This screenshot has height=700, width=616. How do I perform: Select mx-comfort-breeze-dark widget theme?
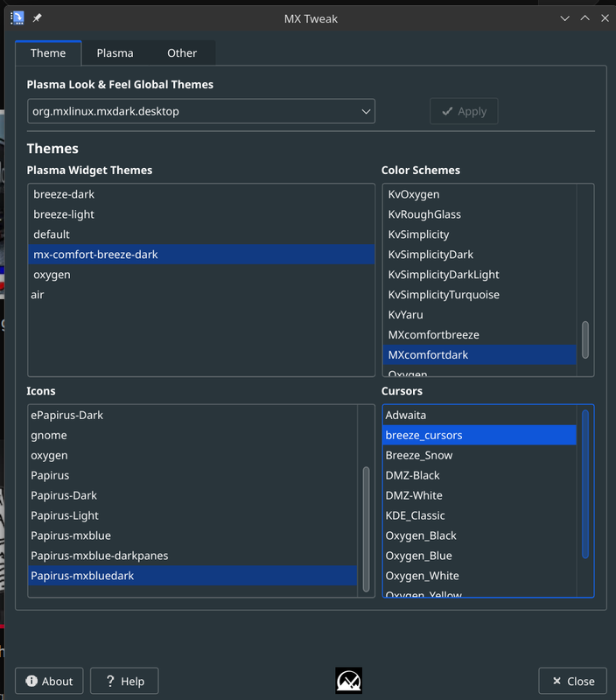[201, 255]
